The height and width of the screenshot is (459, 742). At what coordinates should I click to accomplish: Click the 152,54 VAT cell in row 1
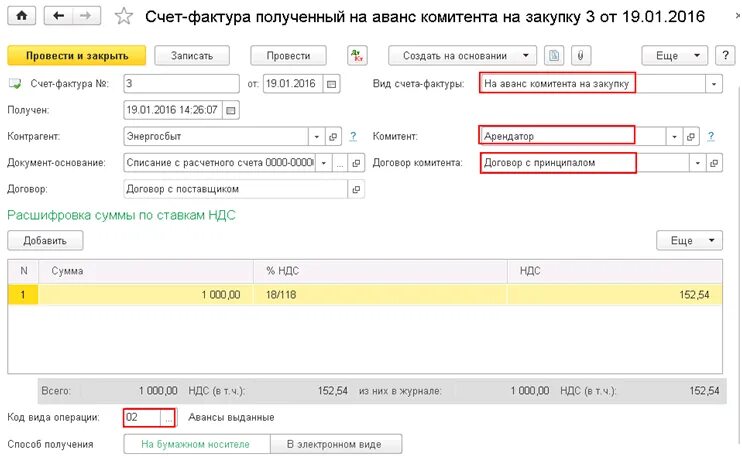coord(615,295)
